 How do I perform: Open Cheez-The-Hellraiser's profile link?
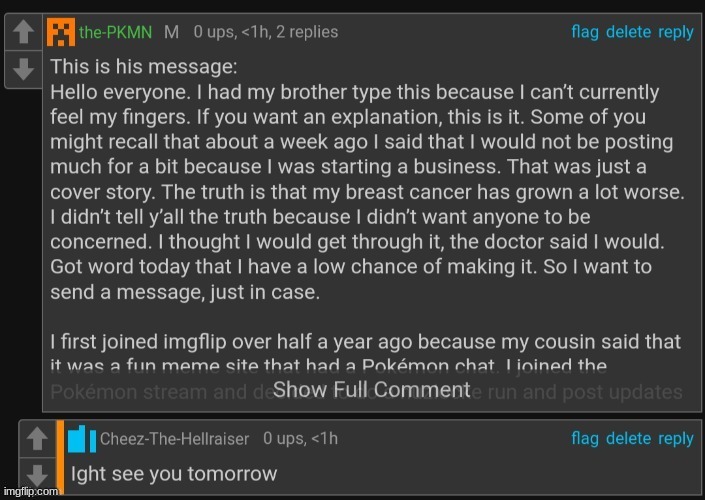coord(176,439)
